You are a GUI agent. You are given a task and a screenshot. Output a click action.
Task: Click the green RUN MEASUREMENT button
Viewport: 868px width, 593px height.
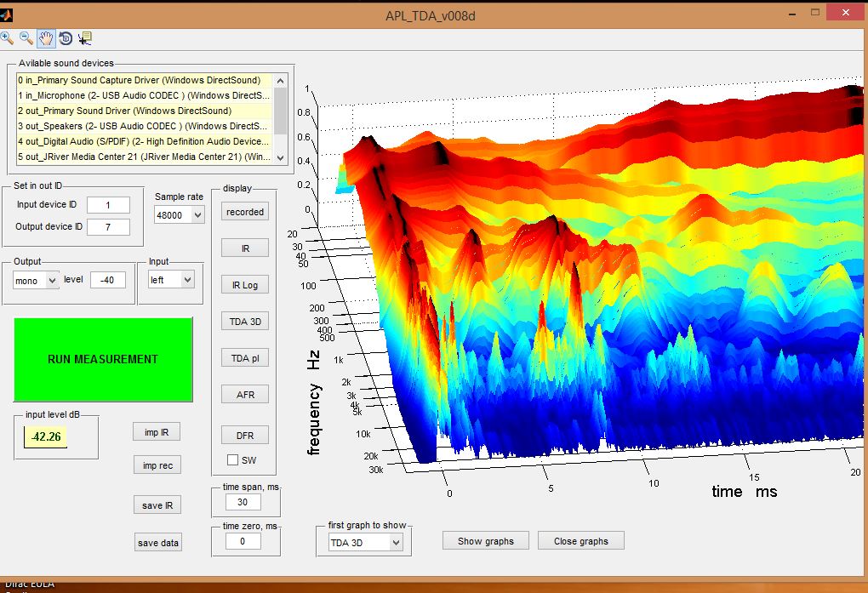click(103, 359)
